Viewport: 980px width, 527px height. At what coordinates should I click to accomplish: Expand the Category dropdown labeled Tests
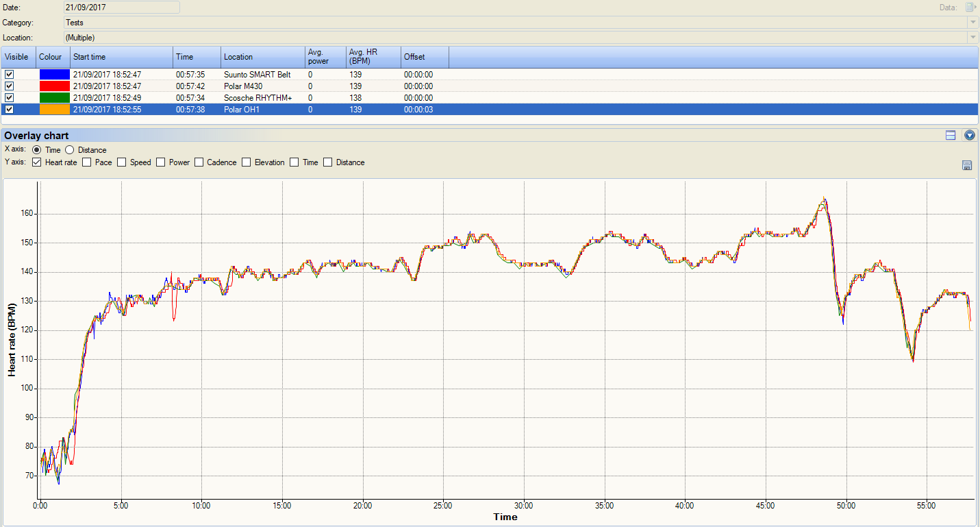point(974,23)
